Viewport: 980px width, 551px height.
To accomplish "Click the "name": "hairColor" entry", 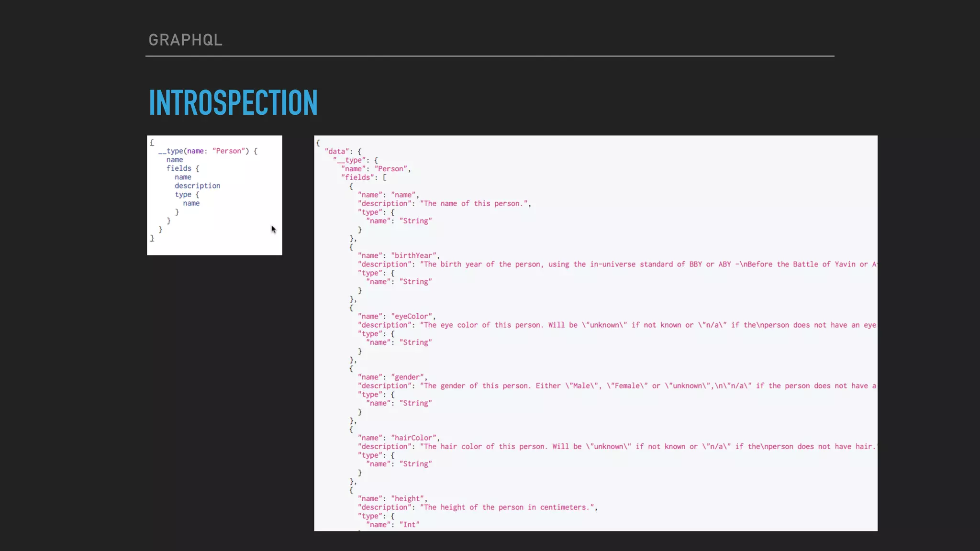I will pyautogui.click(x=399, y=438).
